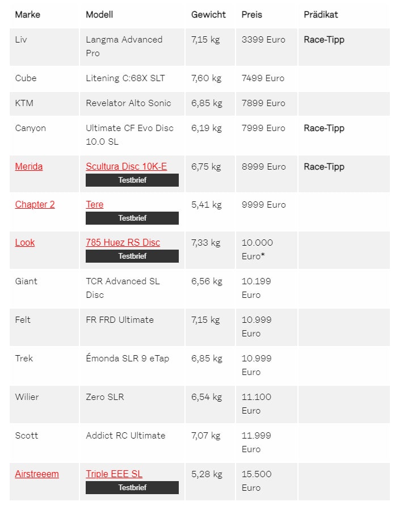Open the Chapter 2 brand link

click(35, 205)
